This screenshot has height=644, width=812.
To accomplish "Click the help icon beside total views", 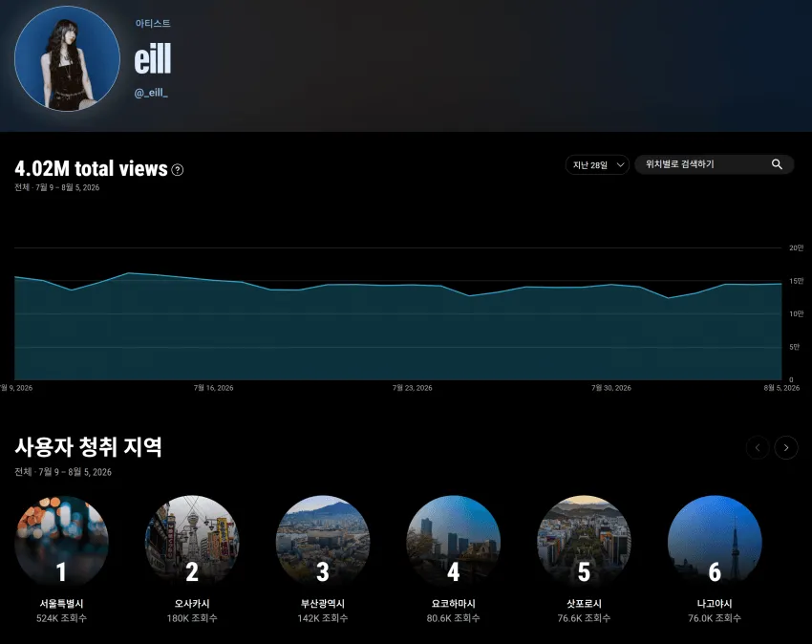I will (x=177, y=170).
